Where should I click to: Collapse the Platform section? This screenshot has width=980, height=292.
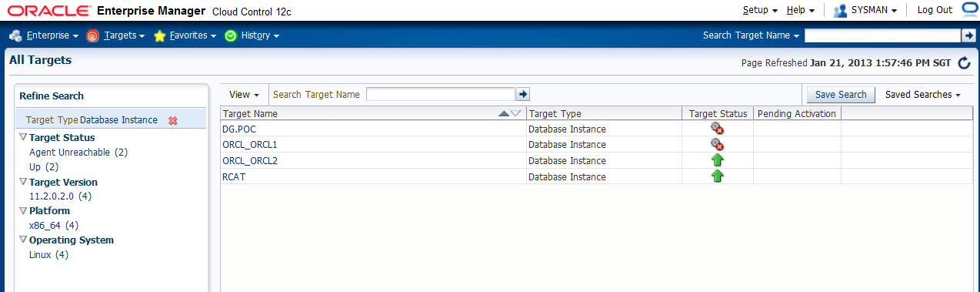point(23,211)
